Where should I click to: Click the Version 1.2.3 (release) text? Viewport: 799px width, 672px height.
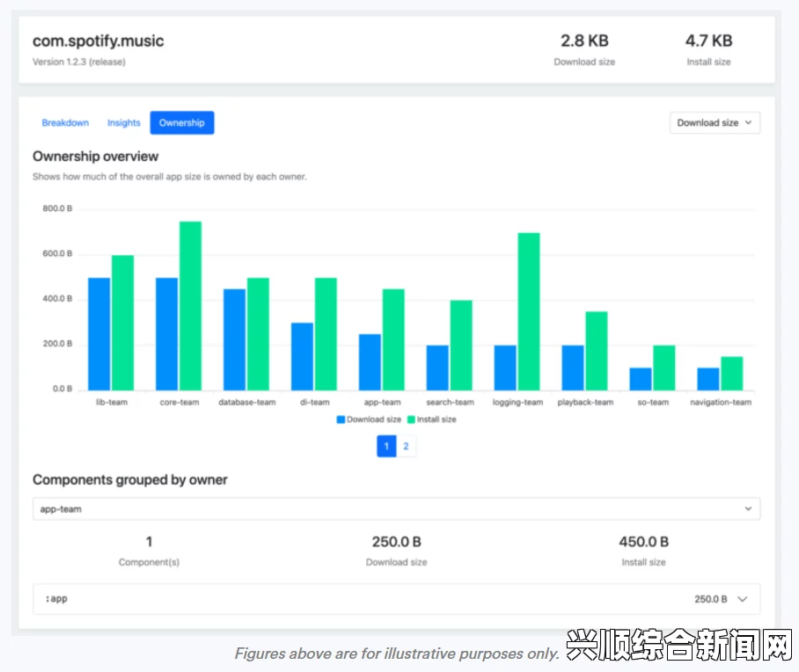(x=79, y=62)
